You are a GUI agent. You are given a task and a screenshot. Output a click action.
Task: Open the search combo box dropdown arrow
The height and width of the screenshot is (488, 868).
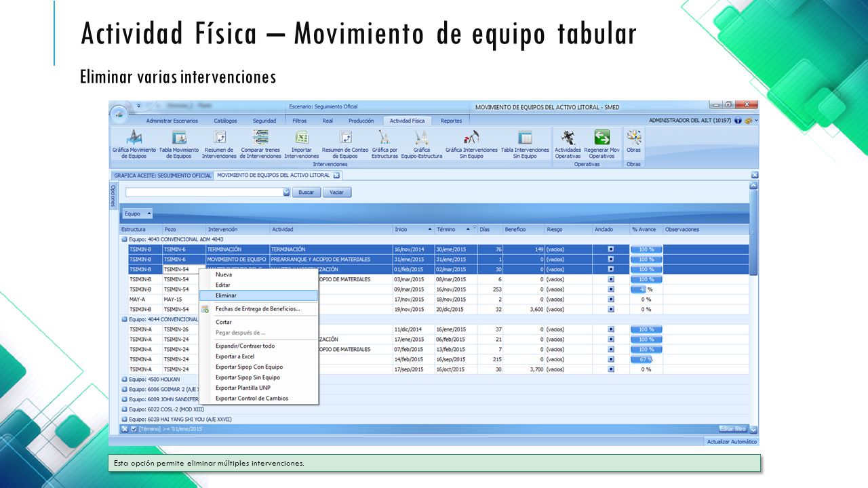point(286,192)
